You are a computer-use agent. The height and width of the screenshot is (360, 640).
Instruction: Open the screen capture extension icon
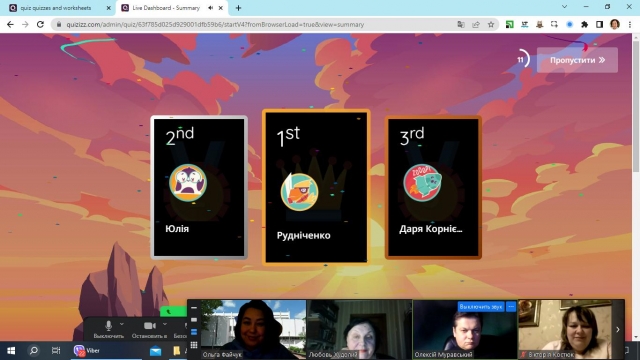pos(554,24)
